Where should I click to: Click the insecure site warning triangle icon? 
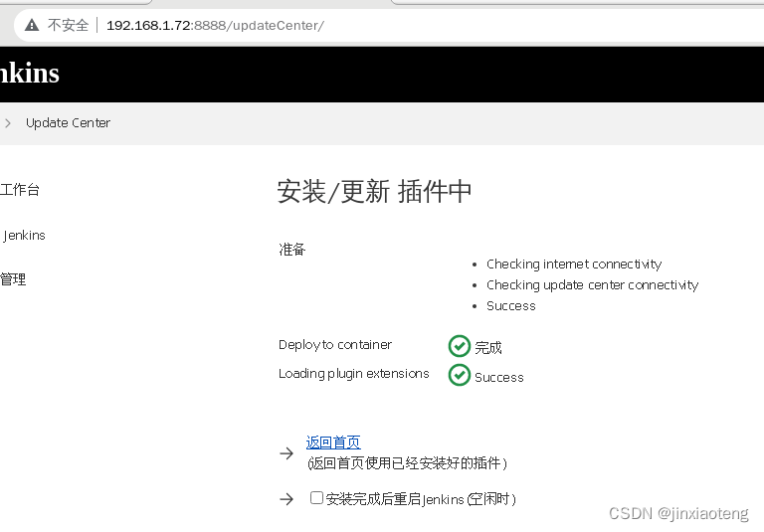[x=32, y=25]
